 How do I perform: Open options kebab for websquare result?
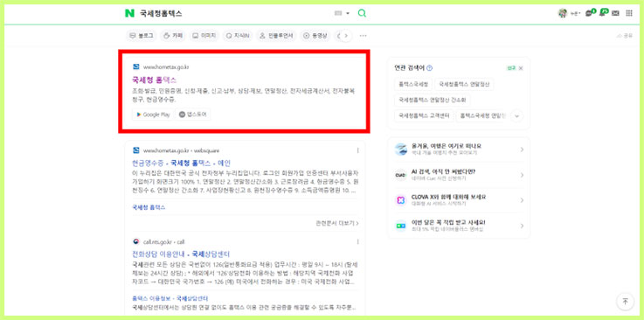click(x=357, y=150)
